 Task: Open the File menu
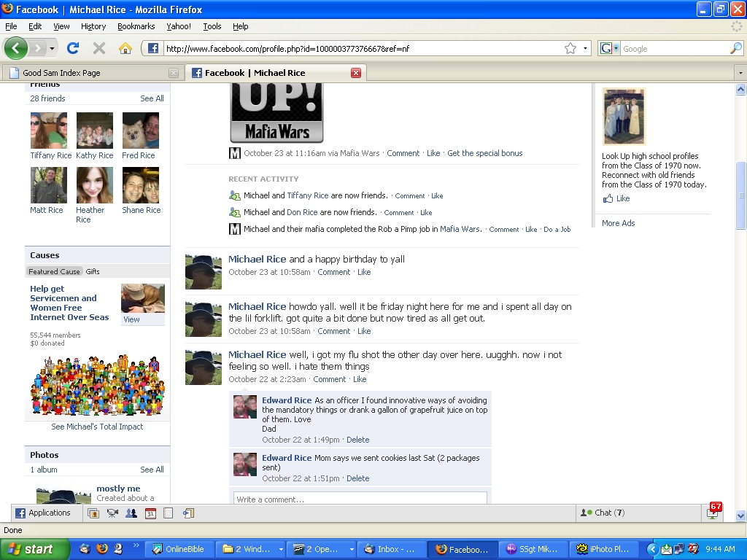pyautogui.click(x=11, y=26)
